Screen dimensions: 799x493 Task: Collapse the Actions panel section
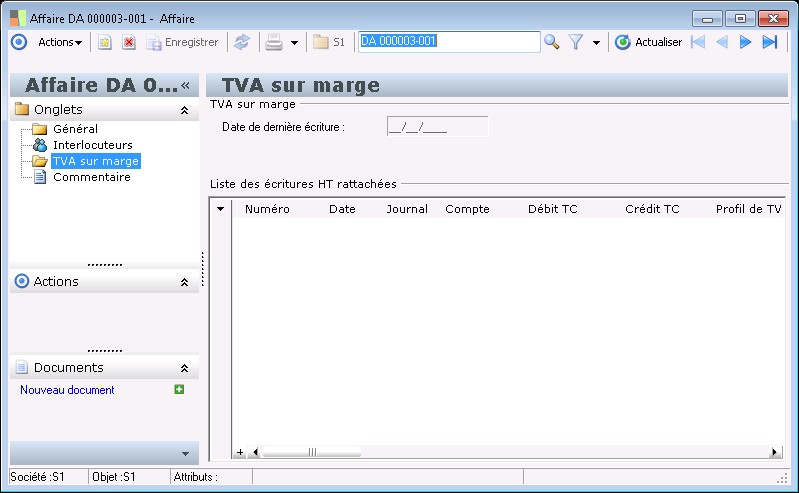pos(184,282)
